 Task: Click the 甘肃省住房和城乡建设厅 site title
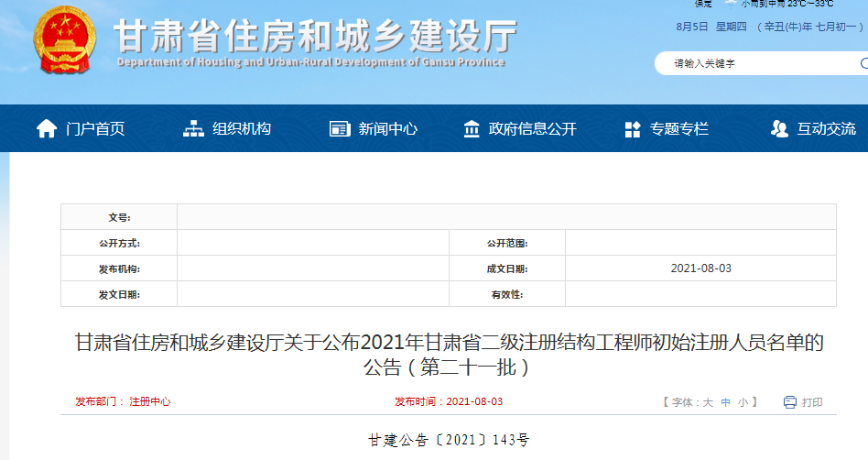point(316,37)
